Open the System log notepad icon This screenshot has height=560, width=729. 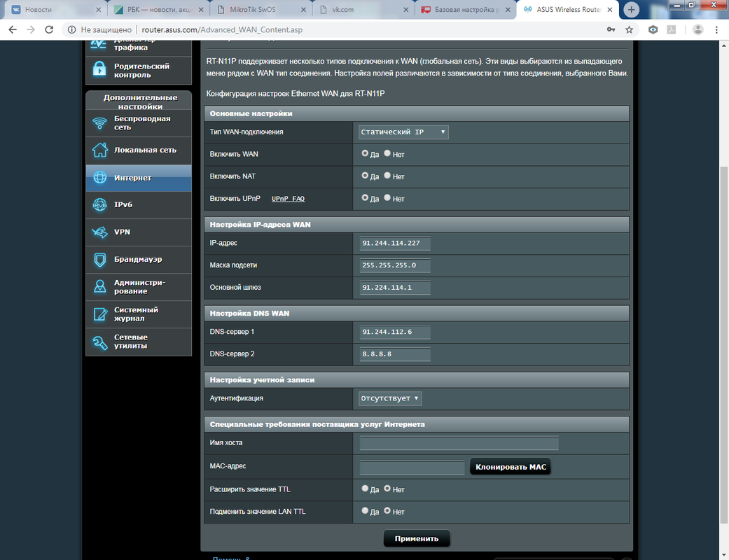(x=99, y=314)
